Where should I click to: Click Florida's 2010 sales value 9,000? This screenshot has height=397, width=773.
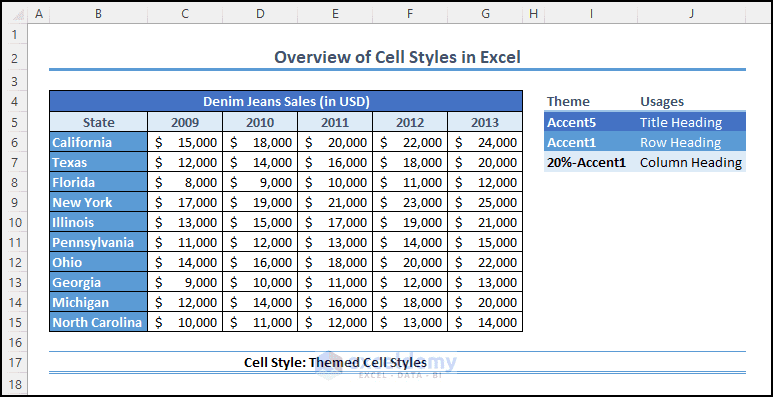(260, 182)
